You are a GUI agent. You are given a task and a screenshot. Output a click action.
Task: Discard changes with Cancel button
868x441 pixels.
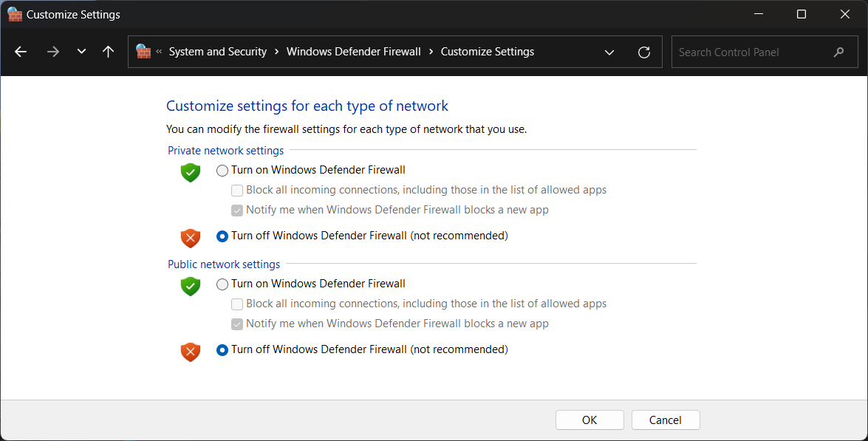point(666,420)
